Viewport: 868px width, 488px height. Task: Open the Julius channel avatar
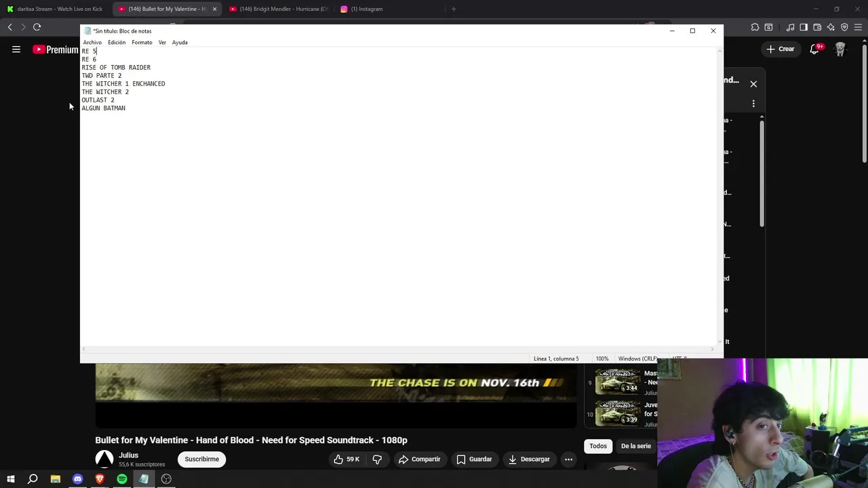click(x=104, y=459)
